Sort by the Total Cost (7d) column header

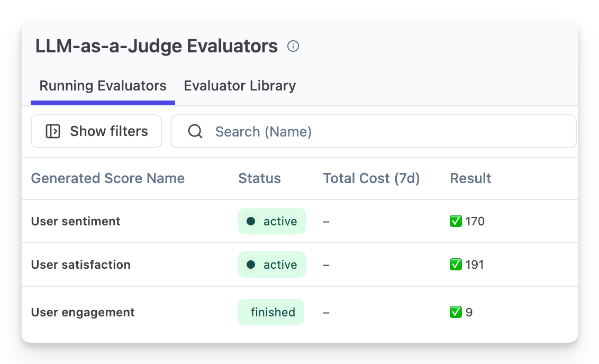[x=371, y=178]
